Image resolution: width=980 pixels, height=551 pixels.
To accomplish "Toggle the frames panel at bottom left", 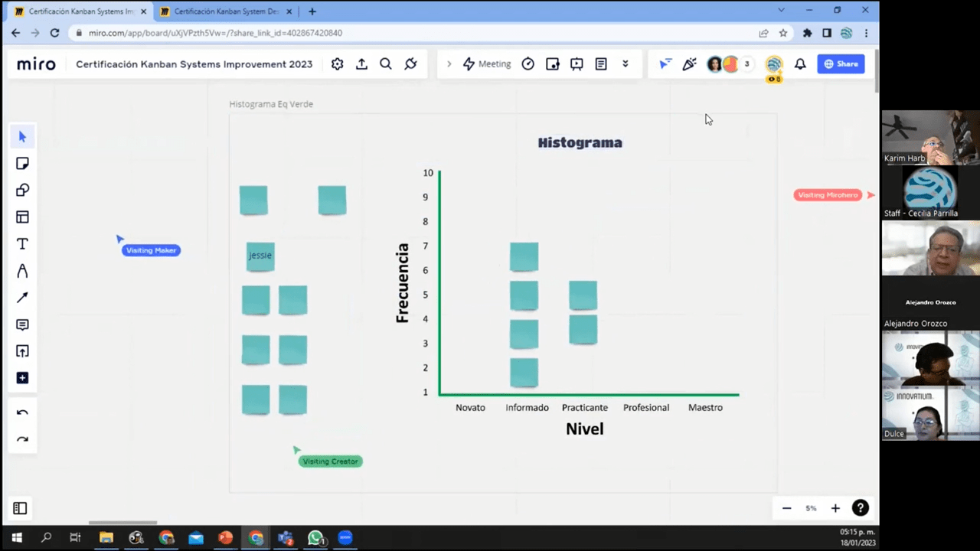I will (20, 508).
